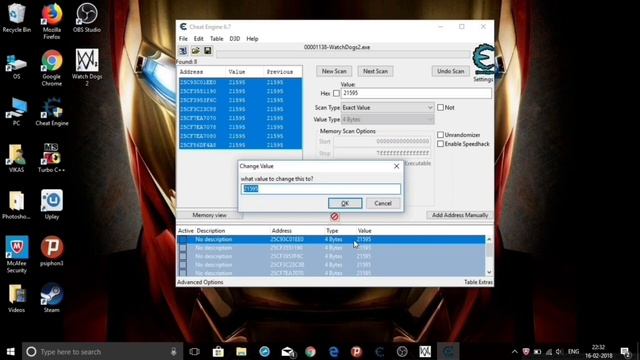Image resolution: width=640 pixels, height=360 pixels.
Task: Open the load cheat table folder icon
Action: pyautogui.click(x=196, y=51)
